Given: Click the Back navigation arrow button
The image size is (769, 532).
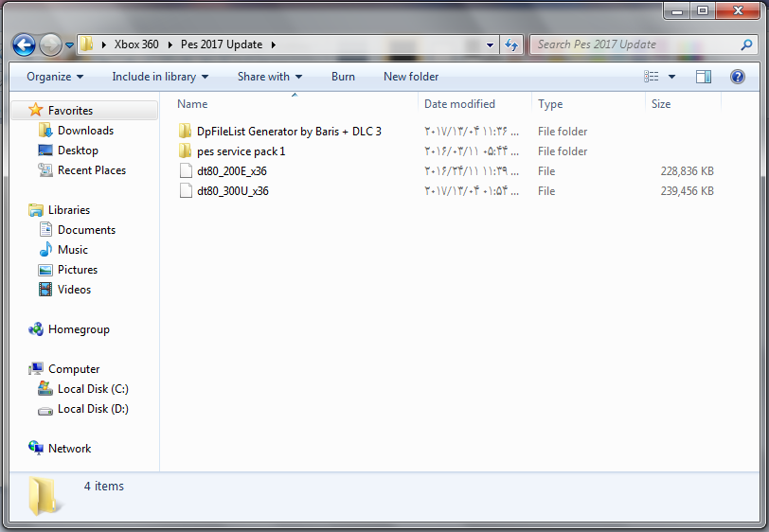Looking at the screenshot, I should click(x=25, y=44).
